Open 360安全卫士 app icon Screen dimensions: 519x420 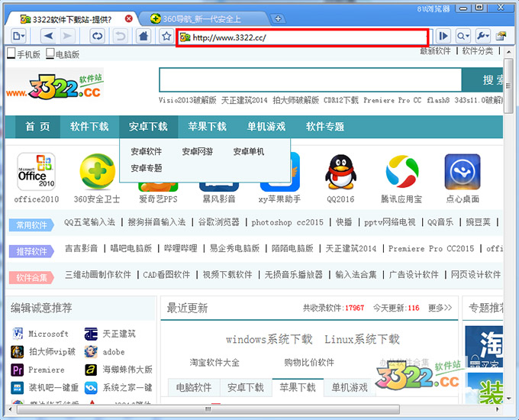[97, 172]
